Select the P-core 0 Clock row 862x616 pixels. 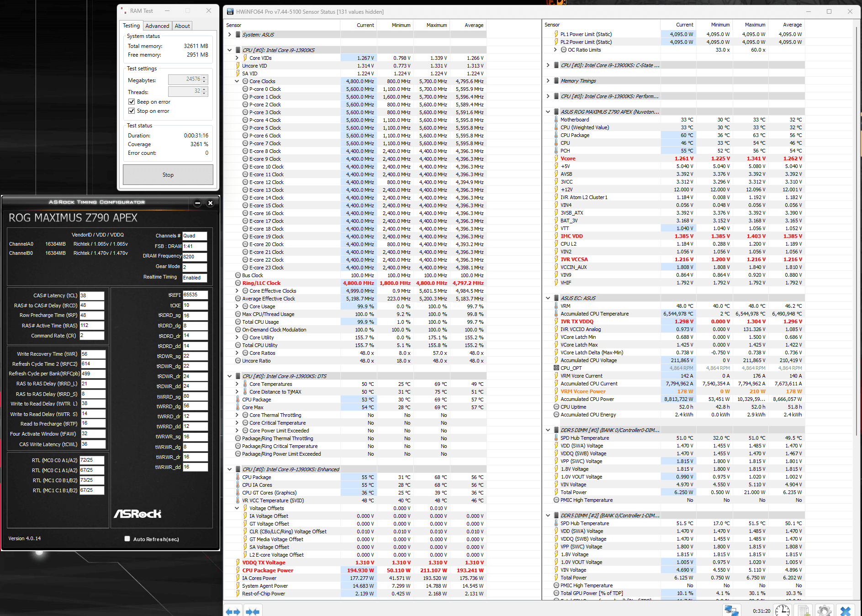coord(356,89)
